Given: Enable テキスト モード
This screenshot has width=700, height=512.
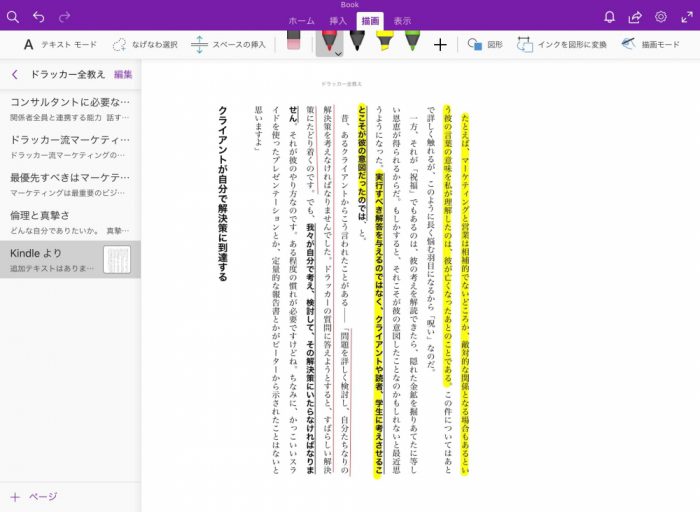Looking at the screenshot, I should pos(60,45).
